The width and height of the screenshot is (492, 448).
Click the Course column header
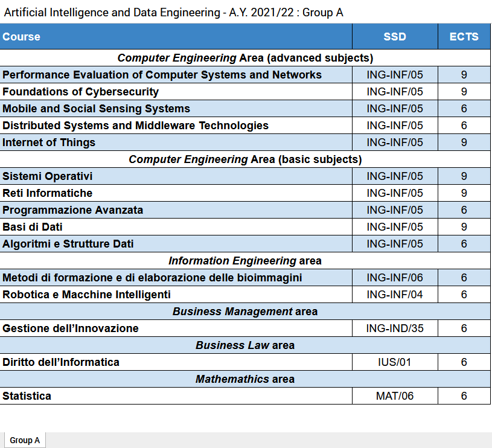click(176, 37)
